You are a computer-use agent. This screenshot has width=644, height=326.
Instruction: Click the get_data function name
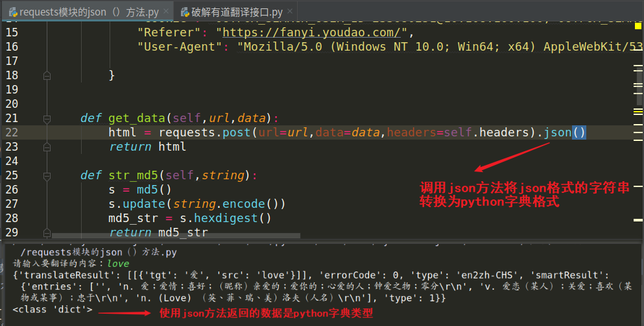click(137, 118)
